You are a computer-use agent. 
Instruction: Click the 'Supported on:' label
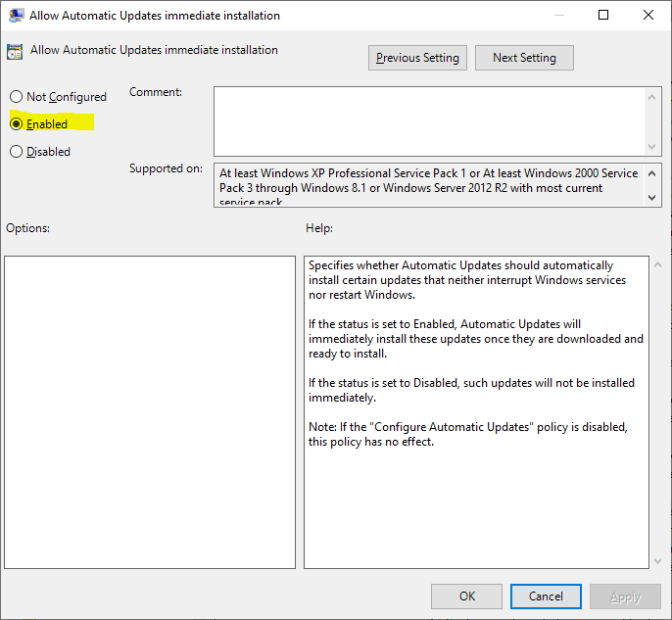(x=166, y=168)
